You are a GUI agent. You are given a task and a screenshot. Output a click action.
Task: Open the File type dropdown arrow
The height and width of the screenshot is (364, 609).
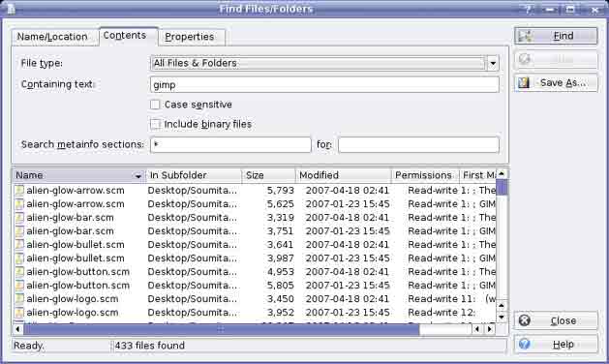[493, 63]
